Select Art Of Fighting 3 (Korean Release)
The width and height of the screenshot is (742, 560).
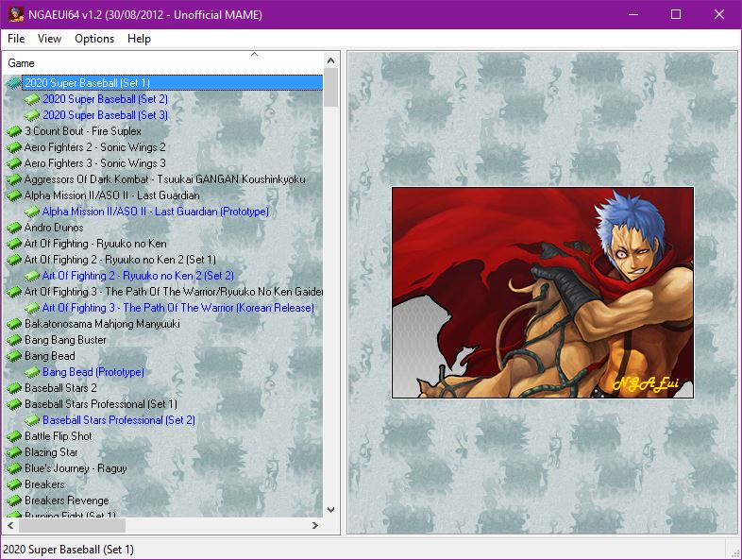coord(177,308)
